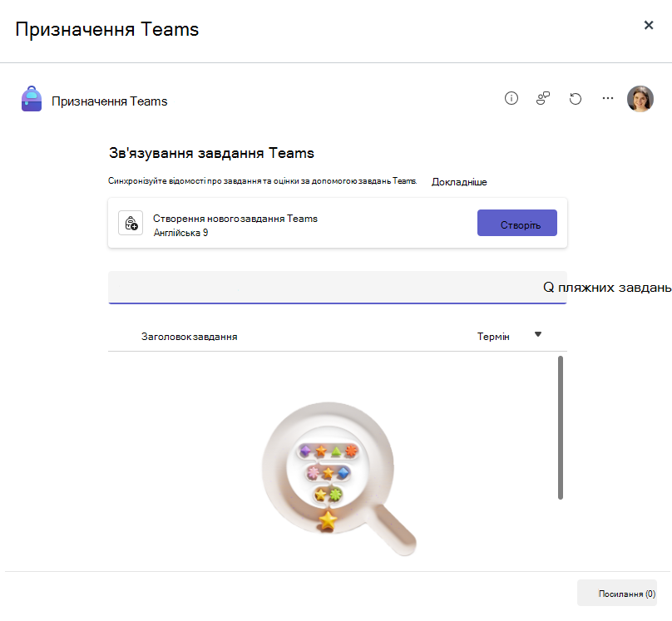Screen dimensions: 672x621
Task: Click the search magnifier icon
Action: pyautogui.click(x=548, y=287)
